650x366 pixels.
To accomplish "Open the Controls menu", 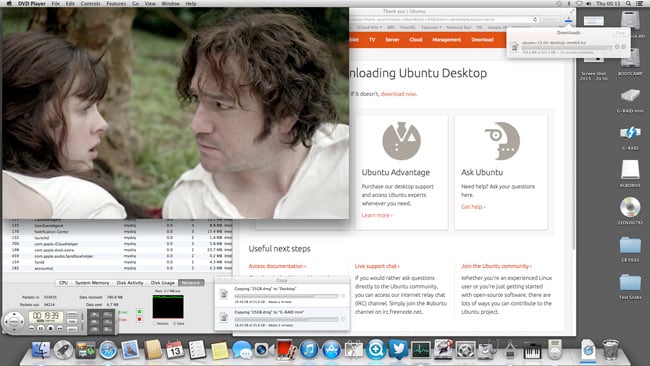I will 90,3.
